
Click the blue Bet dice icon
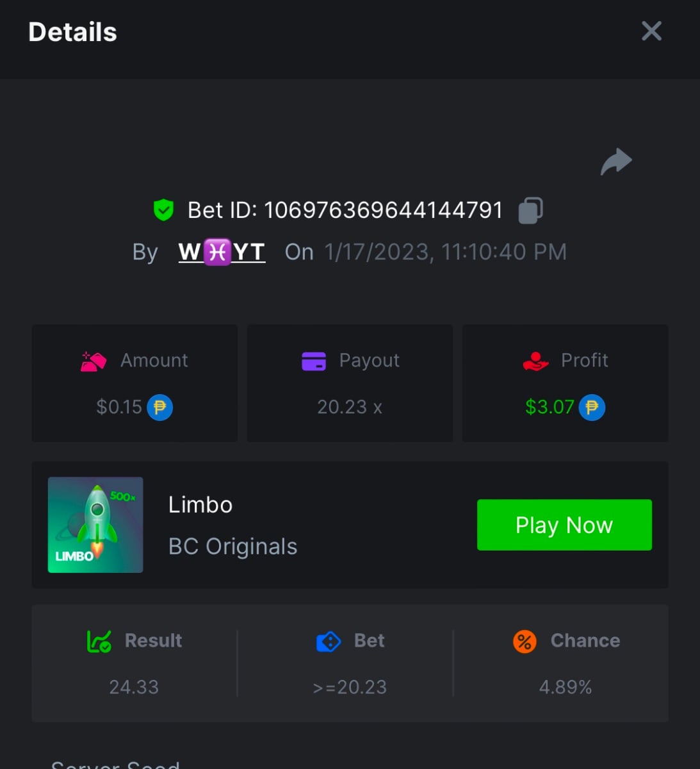(329, 641)
